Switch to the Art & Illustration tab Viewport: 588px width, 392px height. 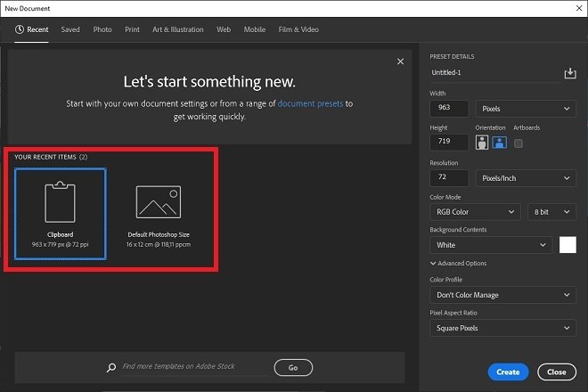(x=178, y=29)
